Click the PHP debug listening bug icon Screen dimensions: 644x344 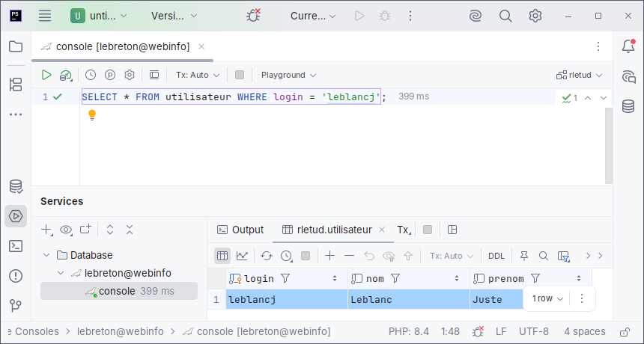click(x=253, y=16)
